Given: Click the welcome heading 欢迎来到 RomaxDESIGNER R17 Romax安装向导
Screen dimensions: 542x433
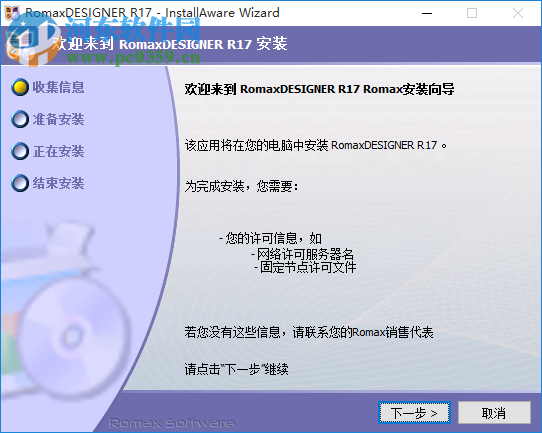Looking at the screenshot, I should [x=319, y=89].
